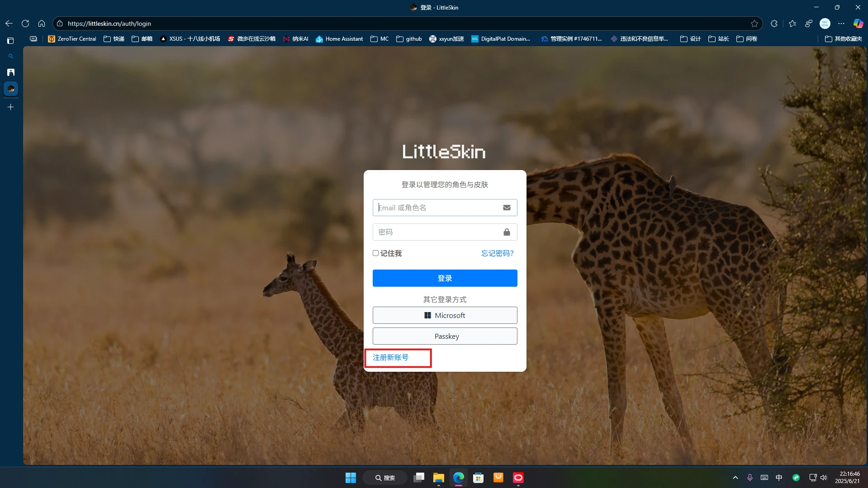Open the 邮箱 bookmark folder

(x=142, y=39)
